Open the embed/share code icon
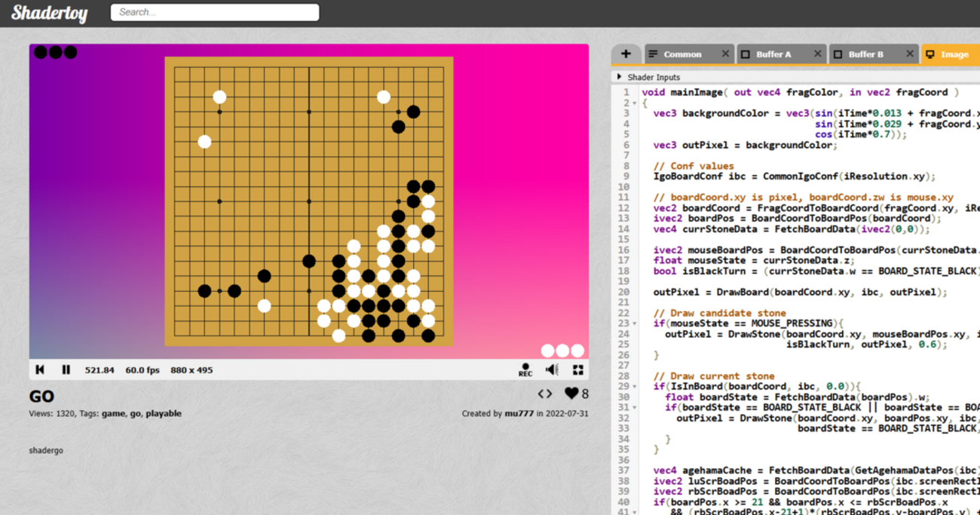 545,394
